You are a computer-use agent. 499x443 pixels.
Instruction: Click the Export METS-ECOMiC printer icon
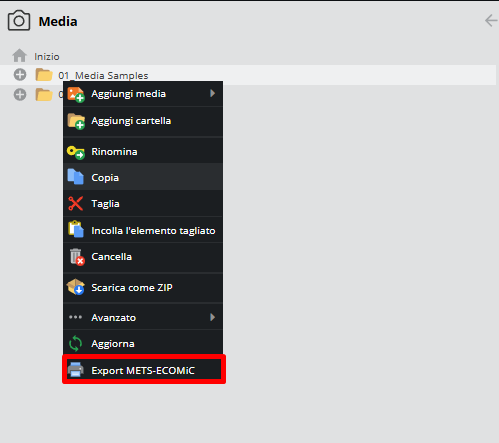click(x=76, y=369)
